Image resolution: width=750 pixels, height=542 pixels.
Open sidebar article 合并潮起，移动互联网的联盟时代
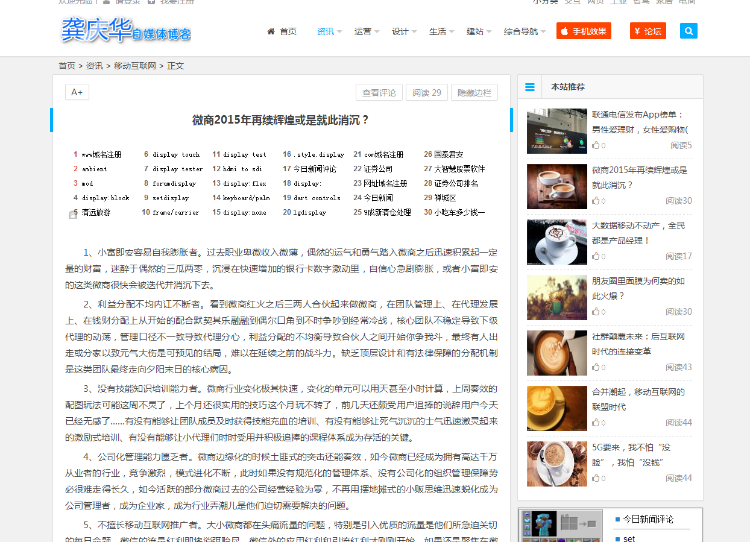pos(639,399)
